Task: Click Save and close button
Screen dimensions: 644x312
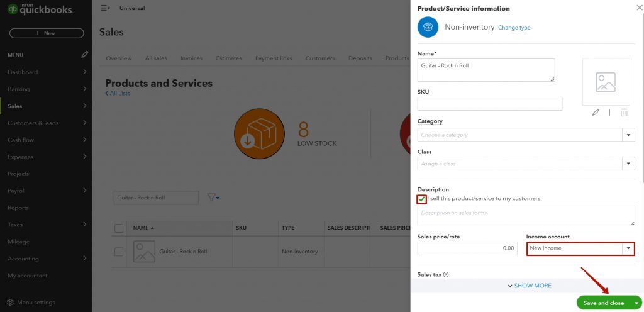Action: (604, 303)
